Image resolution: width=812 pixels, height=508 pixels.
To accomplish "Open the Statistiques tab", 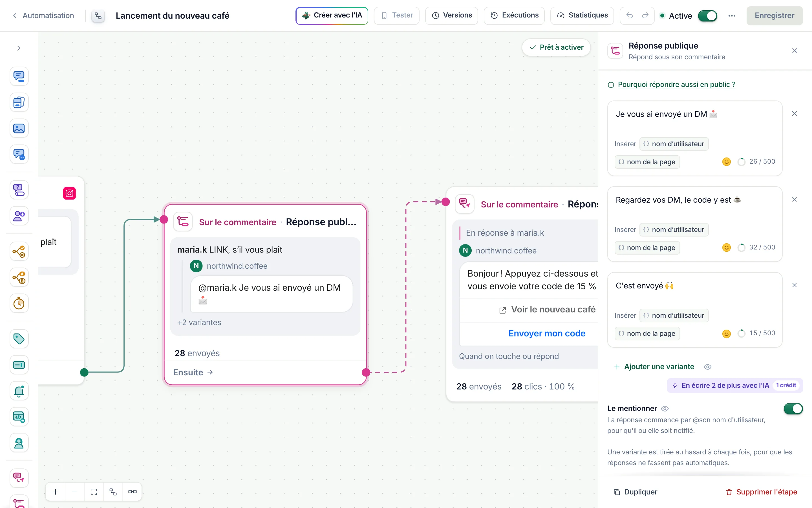I will pos(582,16).
